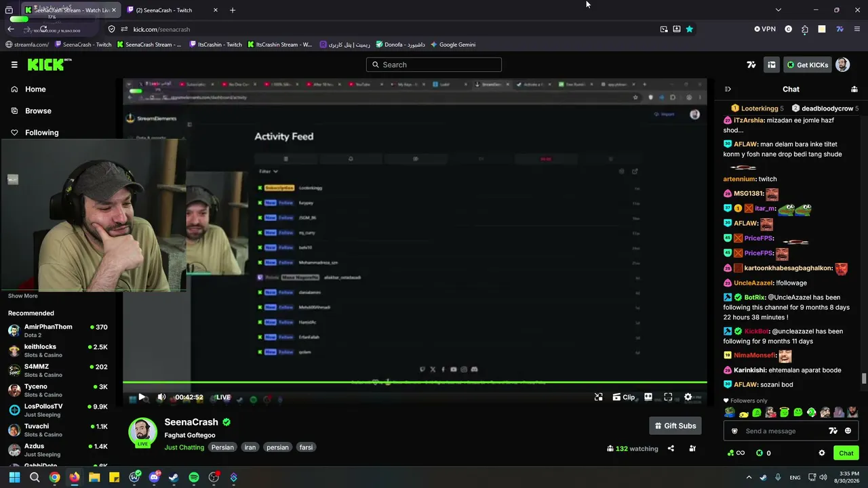Open the Google Gemini bookmark

(453, 45)
